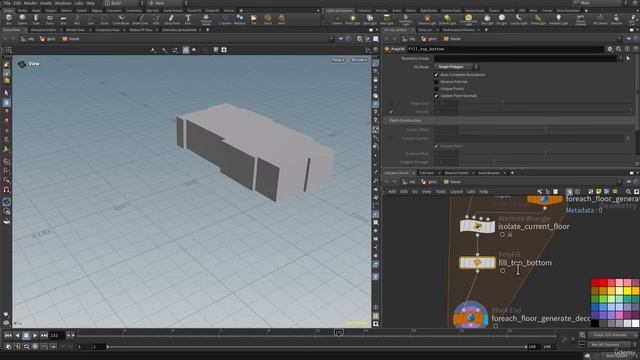Pick the black color swatch
Screen dimensions: 640x360
coord(595,323)
